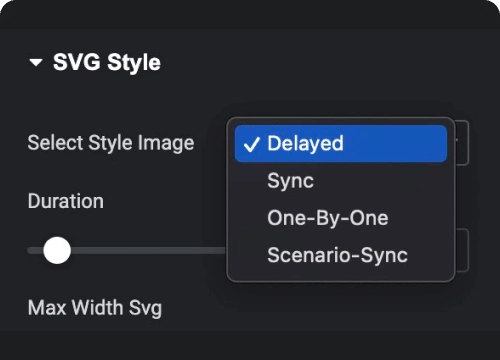The image size is (500, 360).
Task: Click the Select Style Image label
Action: coord(111,143)
